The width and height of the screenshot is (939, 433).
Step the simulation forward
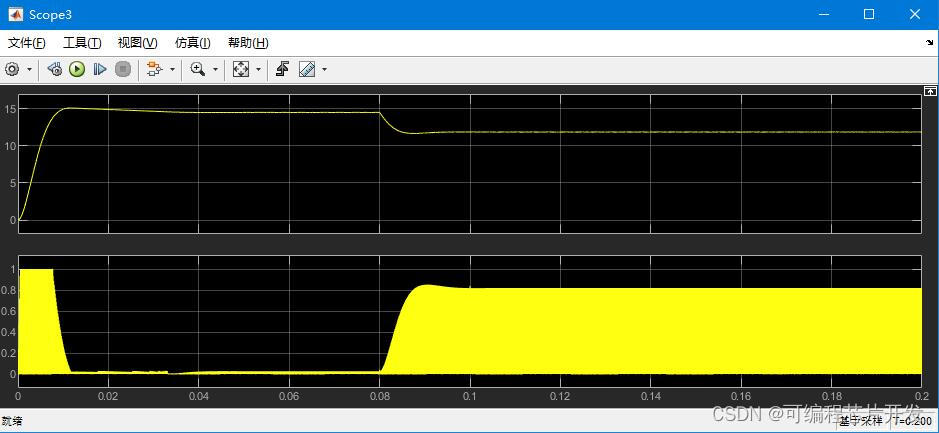click(99, 69)
